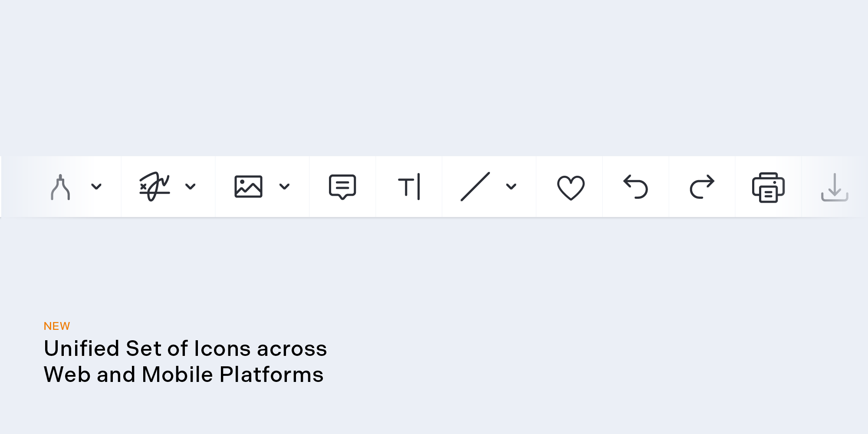
Task: Print the document with printer icon
Action: coord(768,187)
